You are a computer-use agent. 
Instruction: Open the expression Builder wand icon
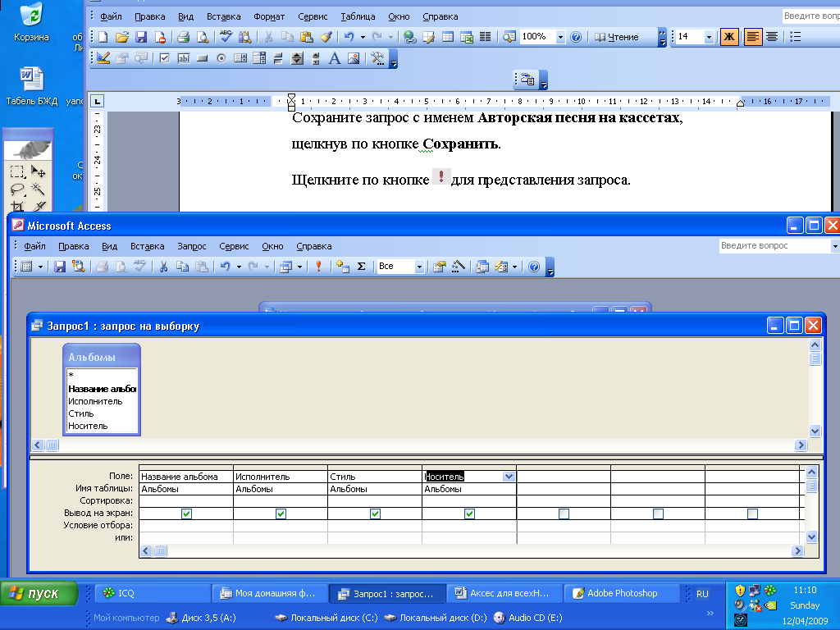[459, 267]
